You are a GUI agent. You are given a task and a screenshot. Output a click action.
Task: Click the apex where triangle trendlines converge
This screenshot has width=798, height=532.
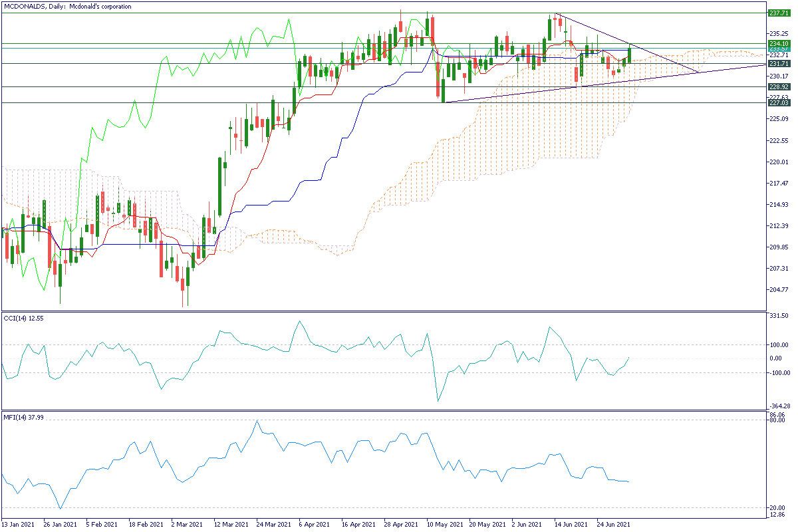(x=700, y=72)
